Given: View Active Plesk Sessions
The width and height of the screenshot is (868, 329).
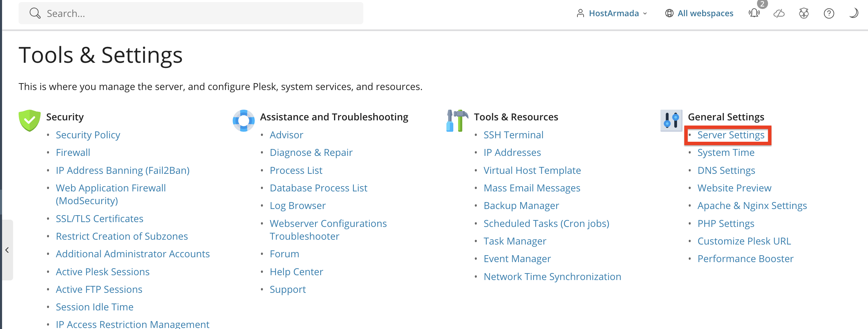Looking at the screenshot, I should 103,272.
